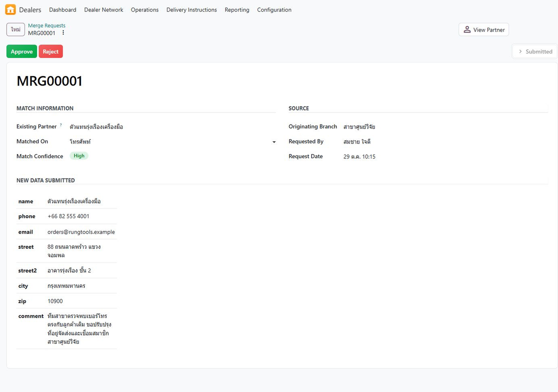Click the Request Date value 29 ต.ค. 10:15

tap(359, 157)
